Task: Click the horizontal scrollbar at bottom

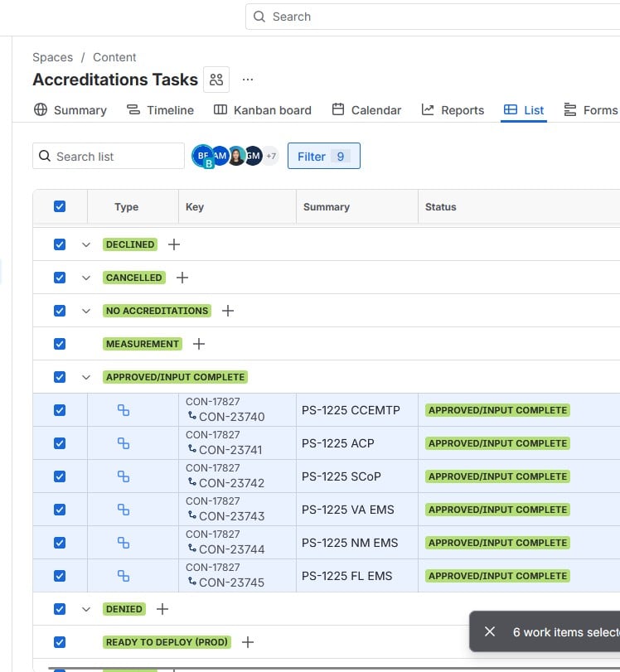Action: [334, 668]
